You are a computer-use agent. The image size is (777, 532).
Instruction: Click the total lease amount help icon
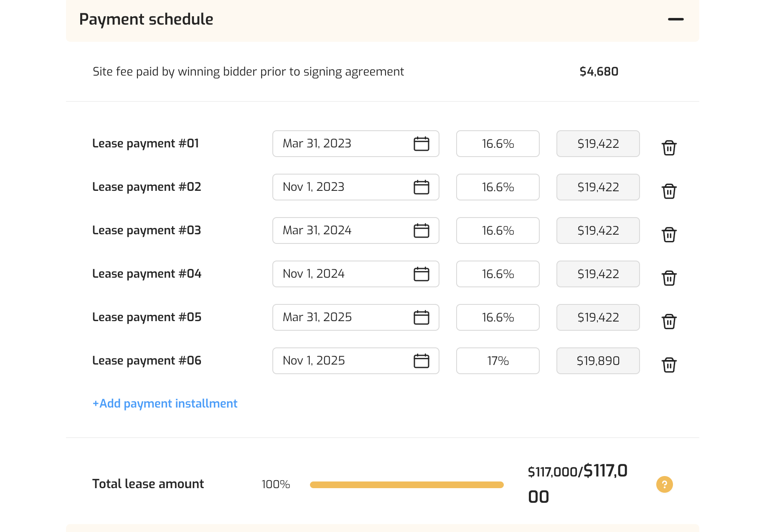click(664, 484)
